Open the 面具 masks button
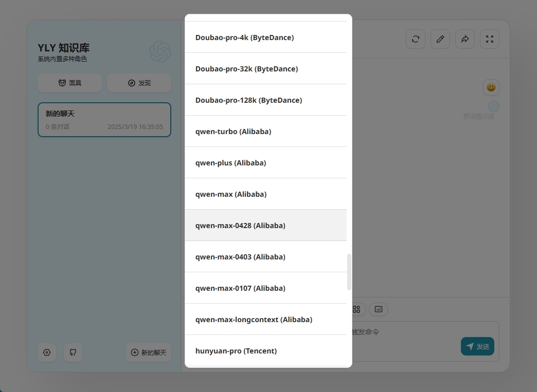537x392 pixels. (x=69, y=83)
